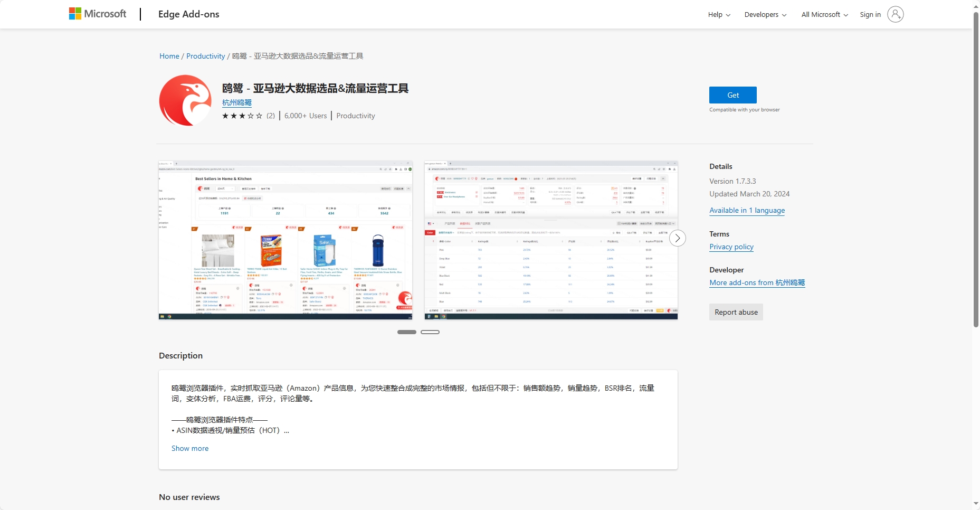The height and width of the screenshot is (510, 980).
Task: Click Compatible with your browser text
Action: coord(745,110)
